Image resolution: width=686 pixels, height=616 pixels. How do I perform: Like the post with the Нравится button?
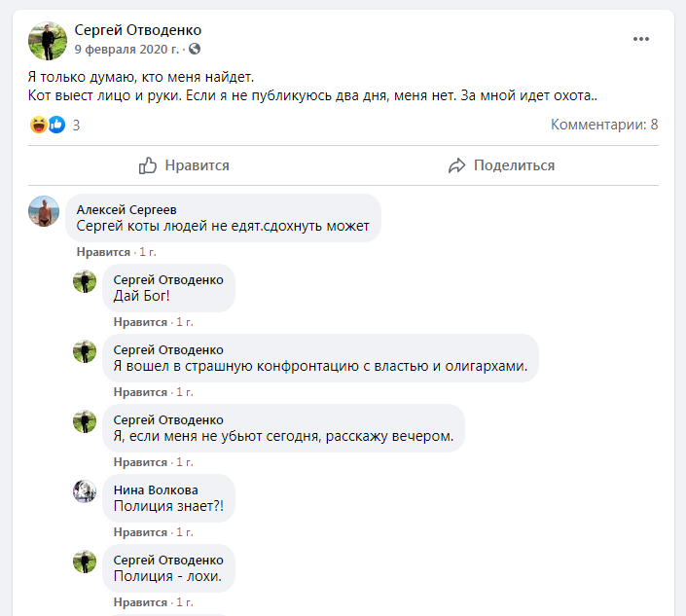point(184,165)
